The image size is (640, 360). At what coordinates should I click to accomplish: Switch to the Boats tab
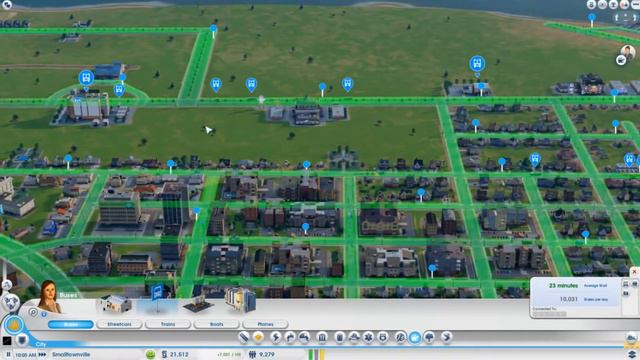pos(216,324)
